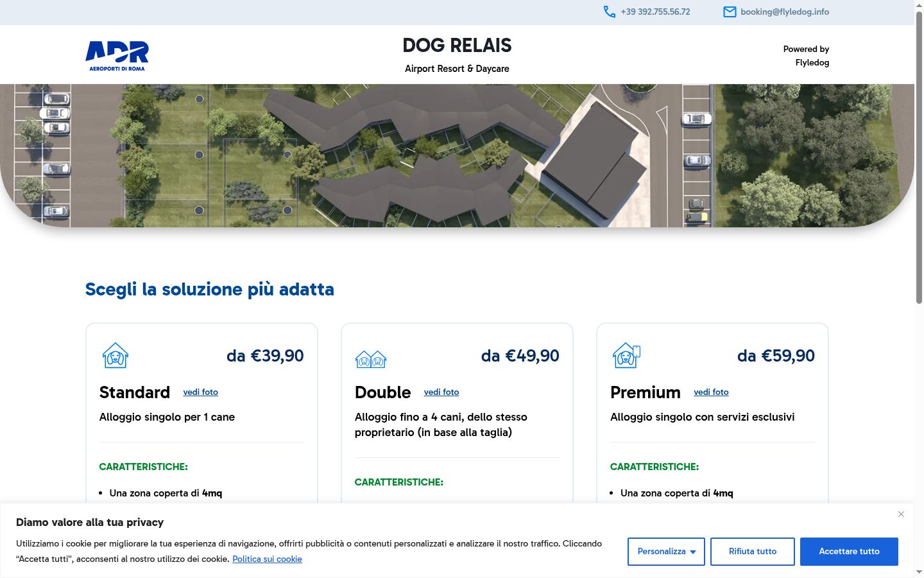This screenshot has height=578, width=924.
Task: Click the 'da €39,90' price
Action: point(265,356)
